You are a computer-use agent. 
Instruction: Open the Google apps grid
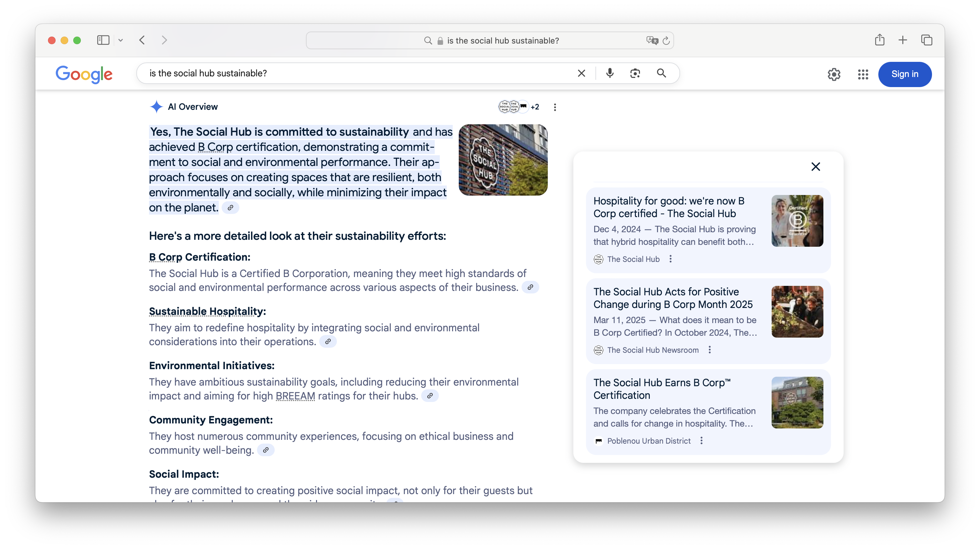point(863,74)
